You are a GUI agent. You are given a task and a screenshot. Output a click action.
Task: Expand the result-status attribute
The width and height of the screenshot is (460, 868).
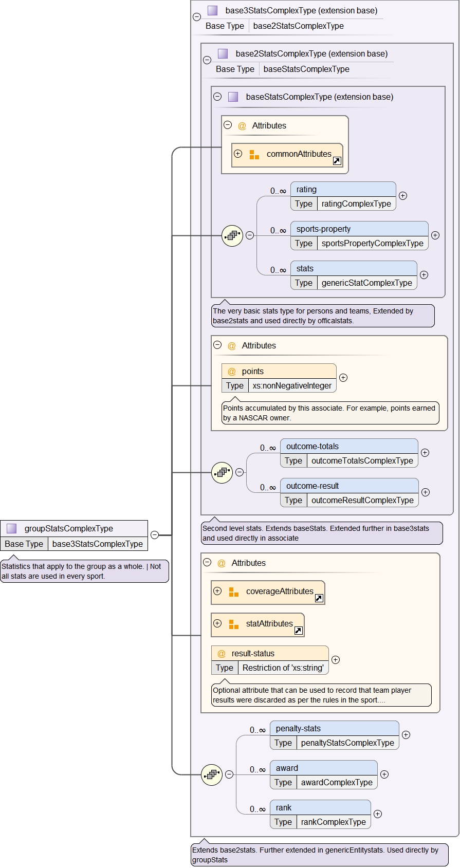point(336,660)
